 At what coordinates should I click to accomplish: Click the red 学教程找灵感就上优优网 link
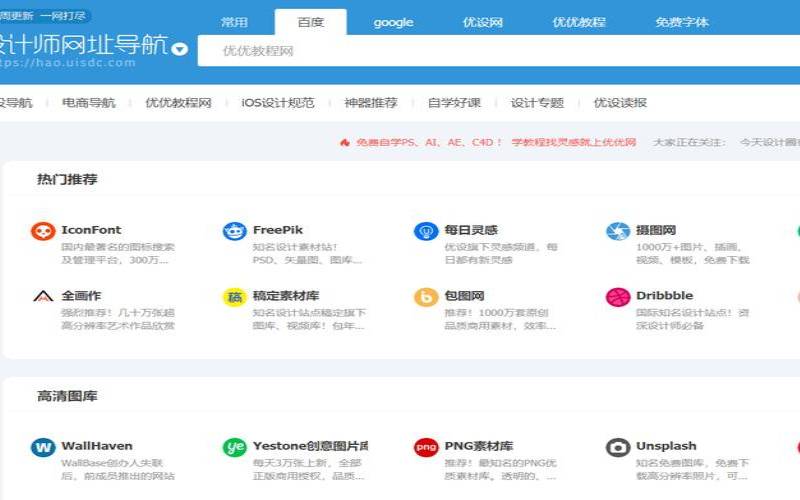[x=573, y=142]
